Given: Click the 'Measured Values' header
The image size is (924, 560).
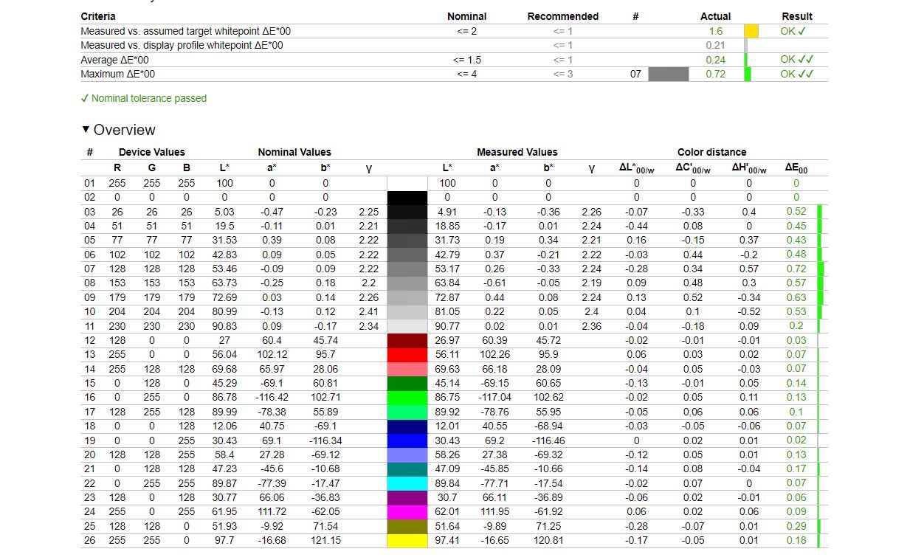Looking at the screenshot, I should (517, 152).
